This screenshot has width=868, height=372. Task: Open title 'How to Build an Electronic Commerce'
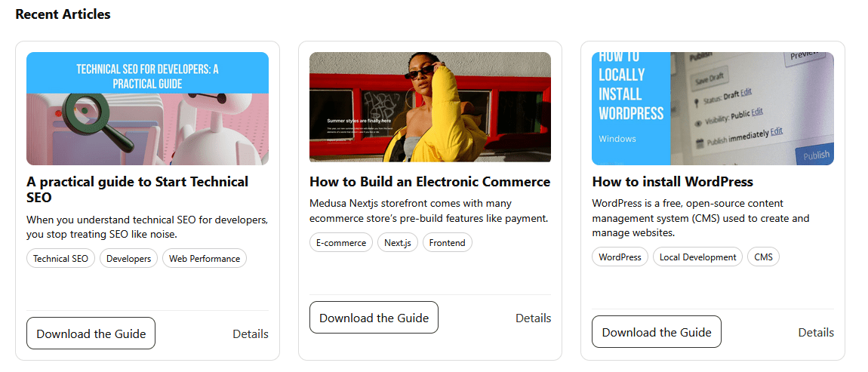(x=429, y=182)
